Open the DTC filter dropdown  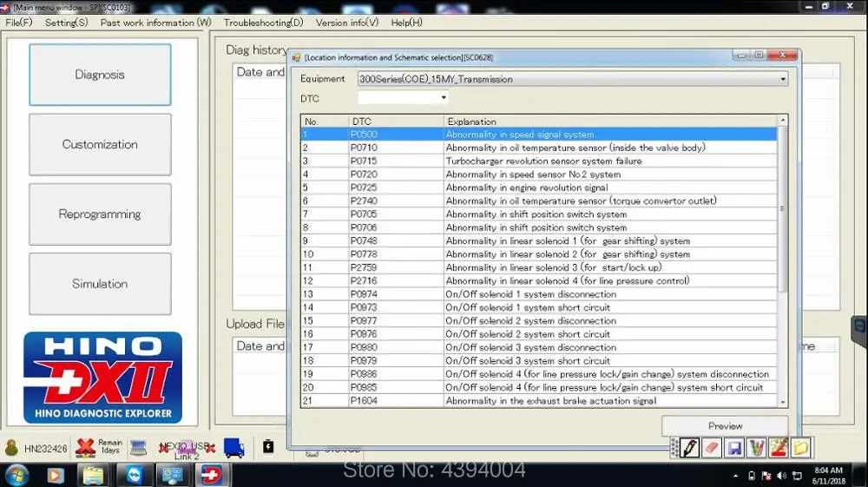pos(444,97)
